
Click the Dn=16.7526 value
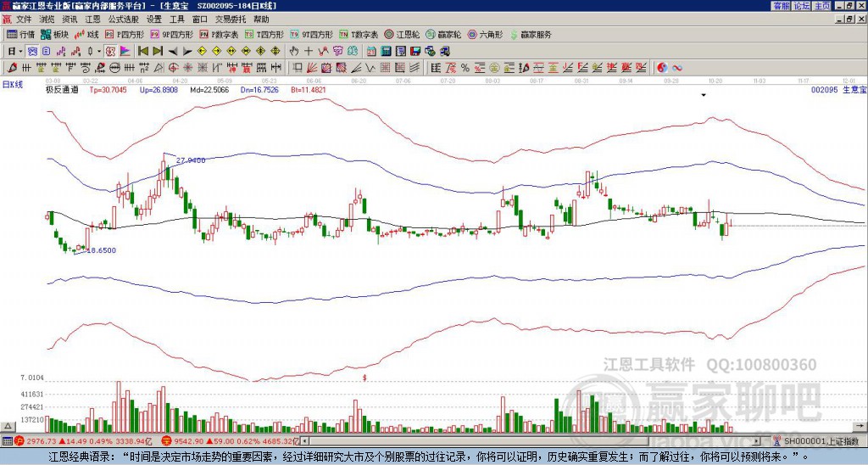[259, 89]
